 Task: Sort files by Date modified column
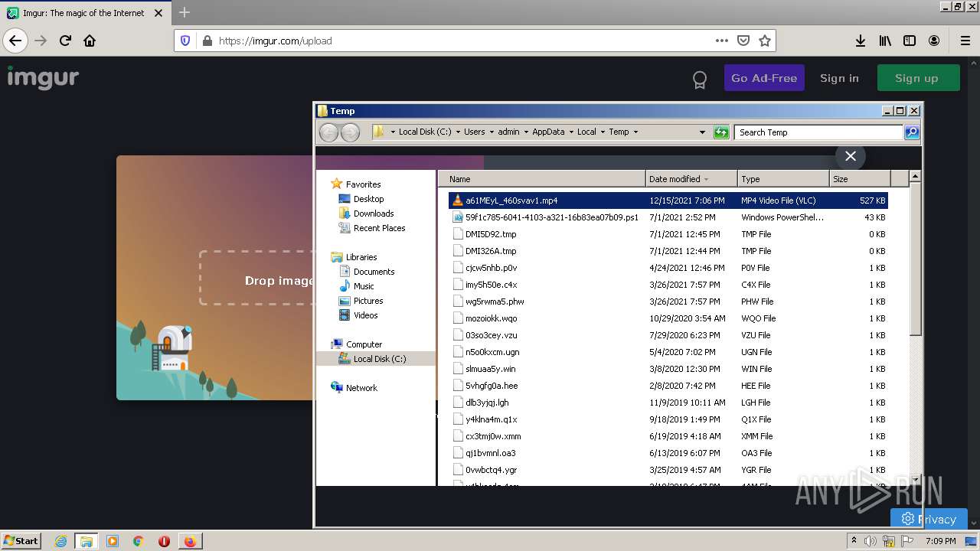(691, 179)
